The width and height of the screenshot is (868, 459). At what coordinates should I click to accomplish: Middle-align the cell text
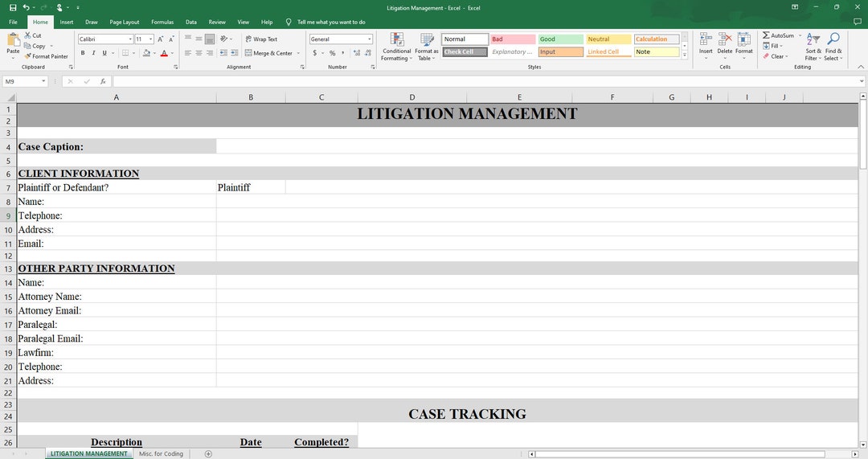click(x=199, y=39)
